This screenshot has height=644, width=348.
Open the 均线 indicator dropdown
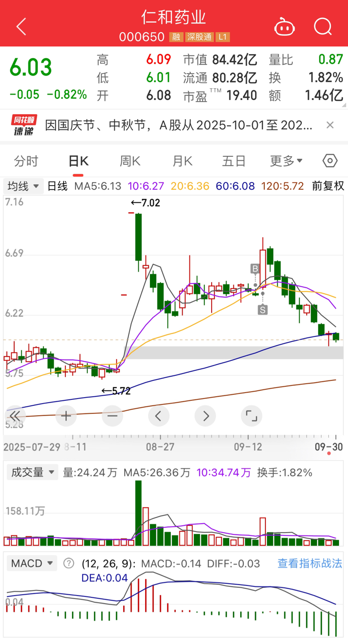24,186
